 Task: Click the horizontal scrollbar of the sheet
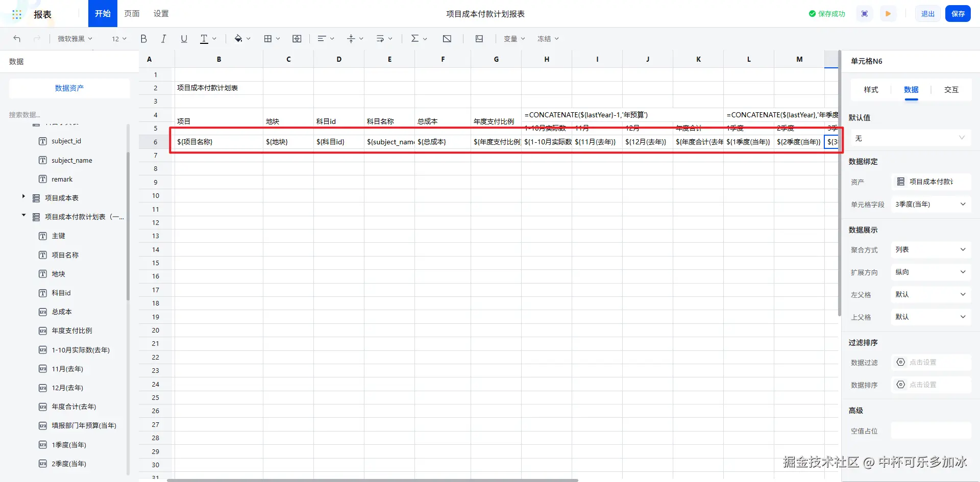pyautogui.click(x=373, y=480)
